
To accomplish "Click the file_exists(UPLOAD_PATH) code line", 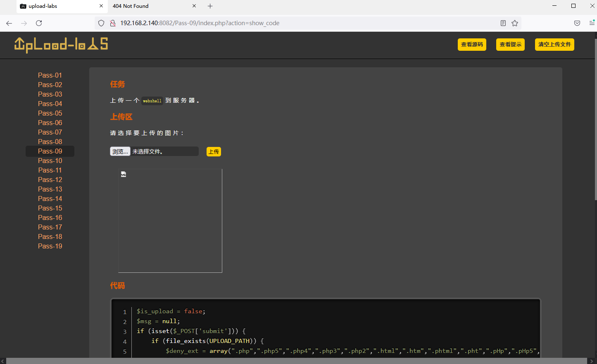I will (x=207, y=341).
